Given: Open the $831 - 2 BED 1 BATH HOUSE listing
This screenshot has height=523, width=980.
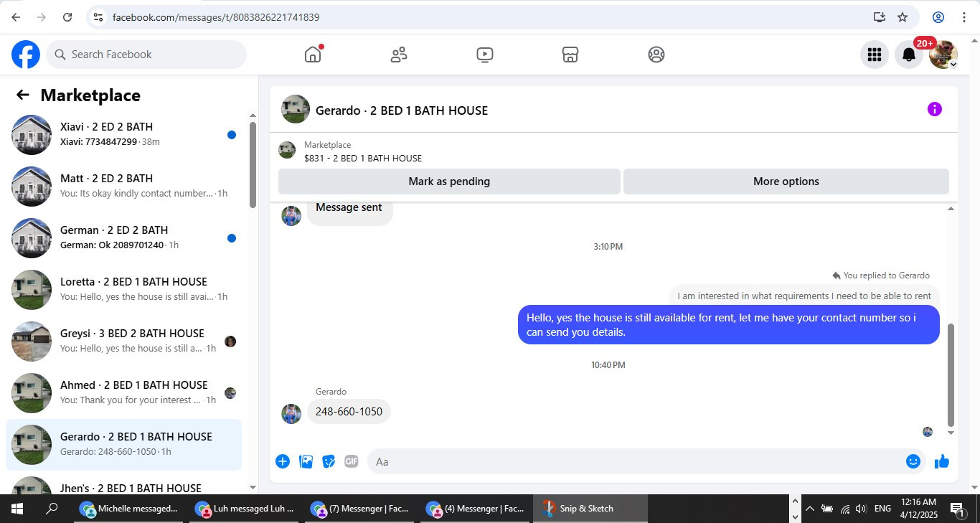Looking at the screenshot, I should (362, 151).
